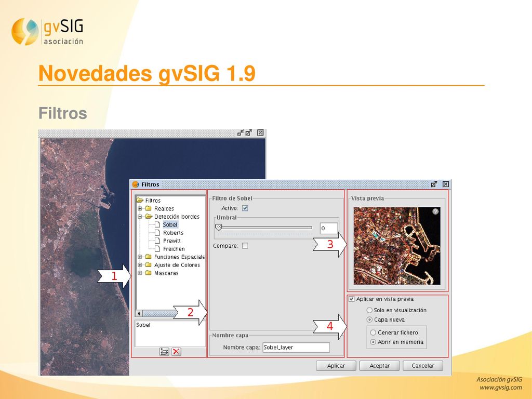Restore the map view window using shrink icon

point(240,132)
